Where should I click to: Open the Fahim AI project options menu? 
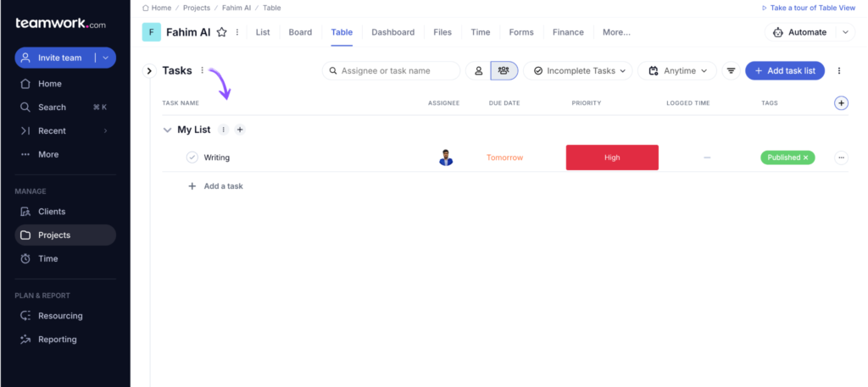[237, 32]
